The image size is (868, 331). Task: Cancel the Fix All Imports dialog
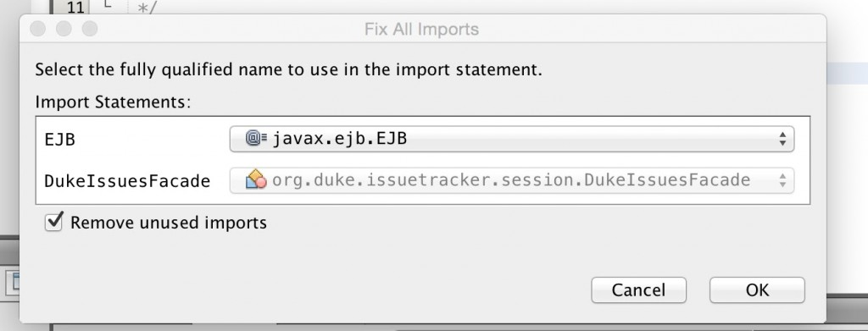638,290
